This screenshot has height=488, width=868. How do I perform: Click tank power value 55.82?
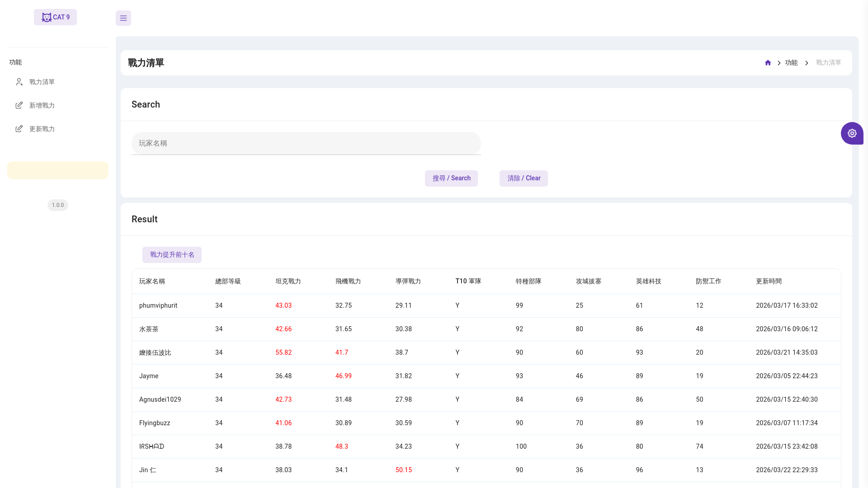coord(283,353)
